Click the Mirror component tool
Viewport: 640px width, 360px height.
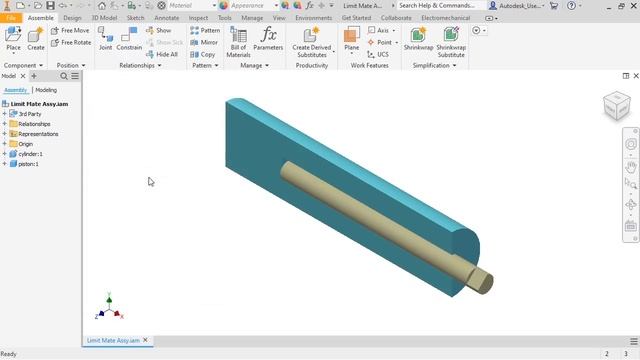coord(204,42)
